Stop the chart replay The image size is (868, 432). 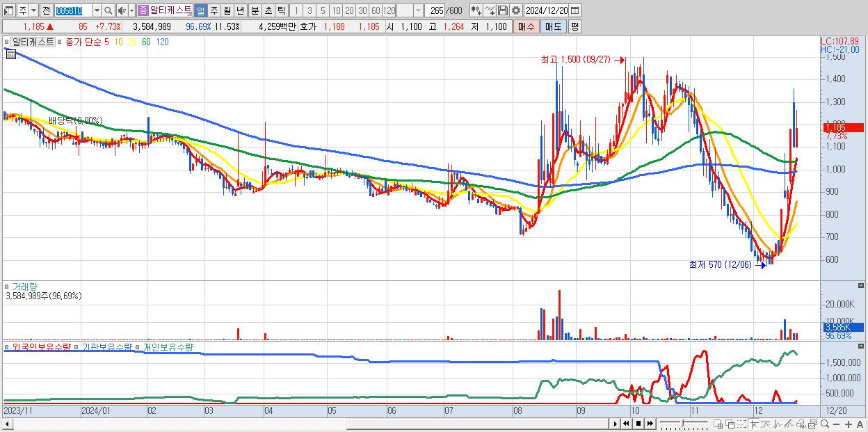[638, 424]
